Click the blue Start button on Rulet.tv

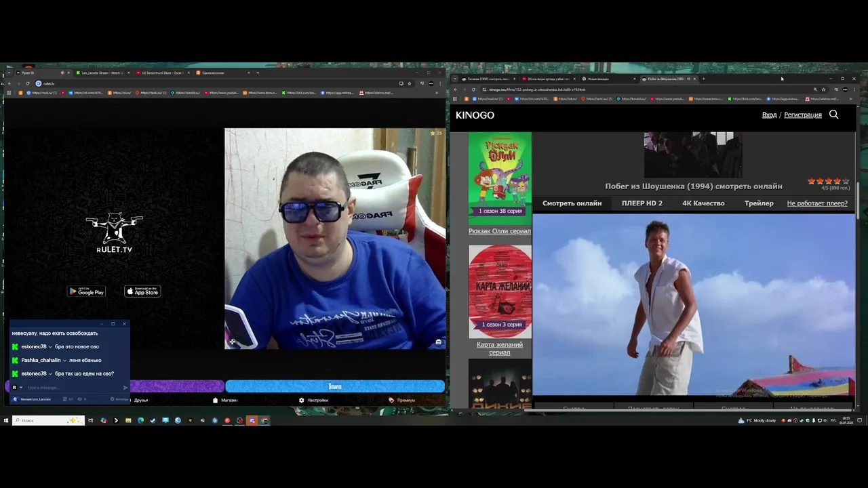pos(335,386)
